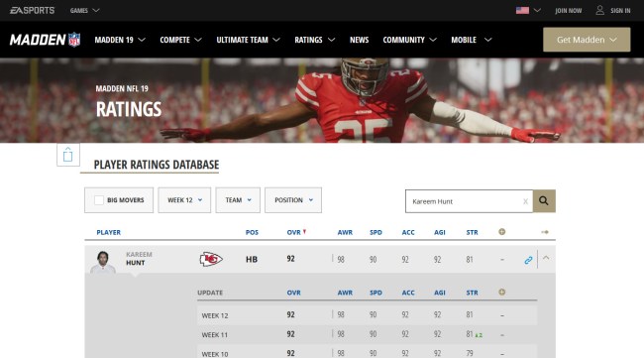644x358 pixels.
Task: Sort by the main table STR column header
Action: pos(472,232)
